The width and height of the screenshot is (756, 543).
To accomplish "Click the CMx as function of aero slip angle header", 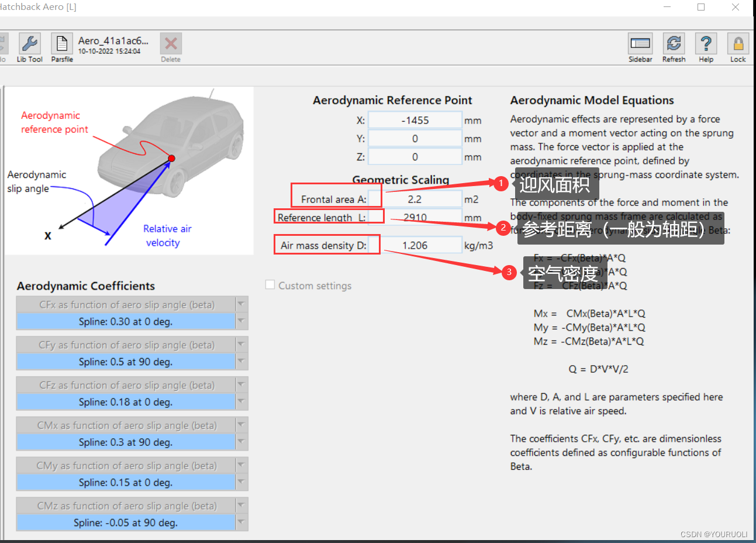I will tap(126, 425).
